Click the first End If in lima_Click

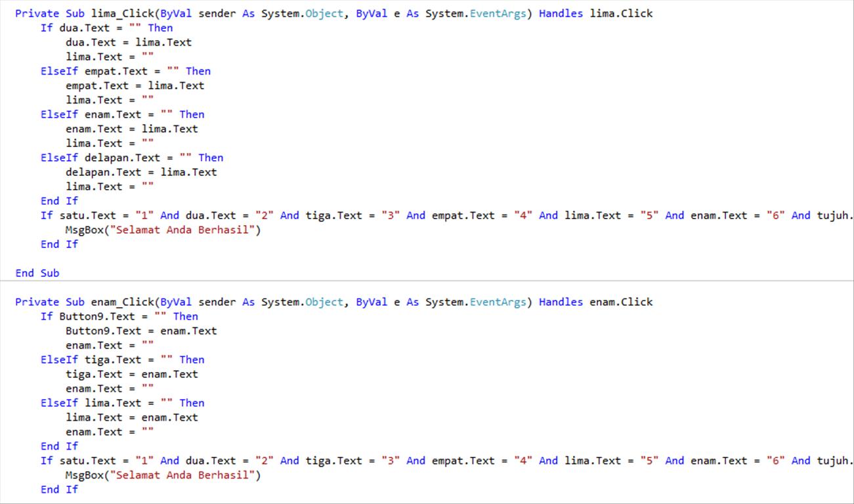(x=59, y=200)
